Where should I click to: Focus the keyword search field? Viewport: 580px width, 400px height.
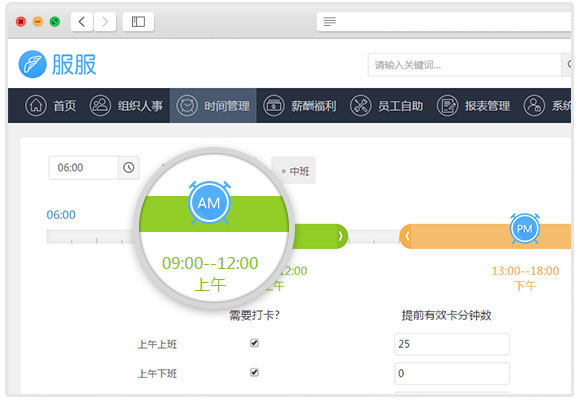click(465, 65)
